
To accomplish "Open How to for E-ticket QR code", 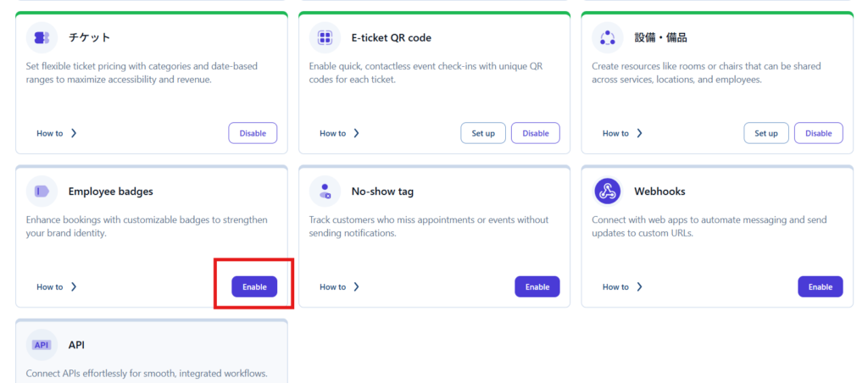I will click(x=340, y=133).
